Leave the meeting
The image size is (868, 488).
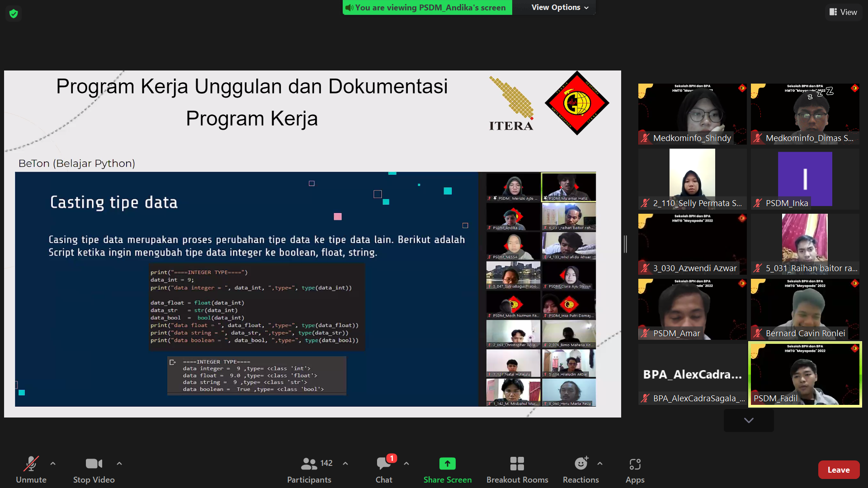tap(838, 470)
